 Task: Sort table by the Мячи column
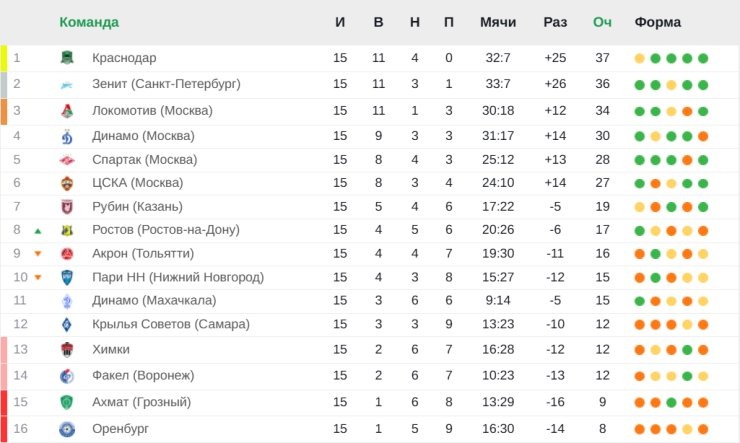[x=497, y=22]
